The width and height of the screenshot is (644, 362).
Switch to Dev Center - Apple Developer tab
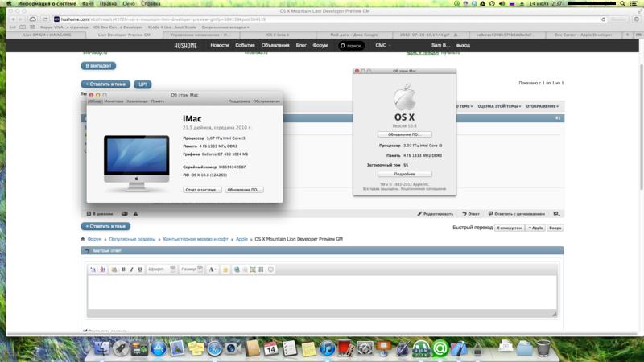pos(583,35)
